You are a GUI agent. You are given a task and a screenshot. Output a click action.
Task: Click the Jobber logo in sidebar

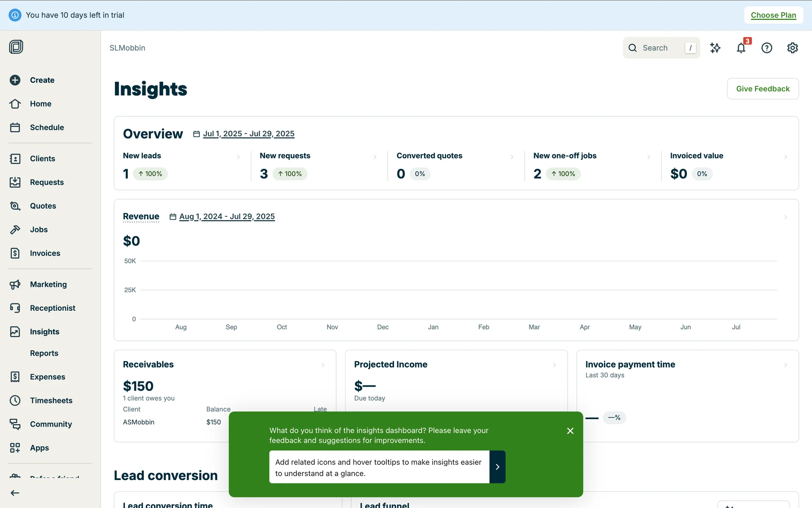(x=16, y=47)
